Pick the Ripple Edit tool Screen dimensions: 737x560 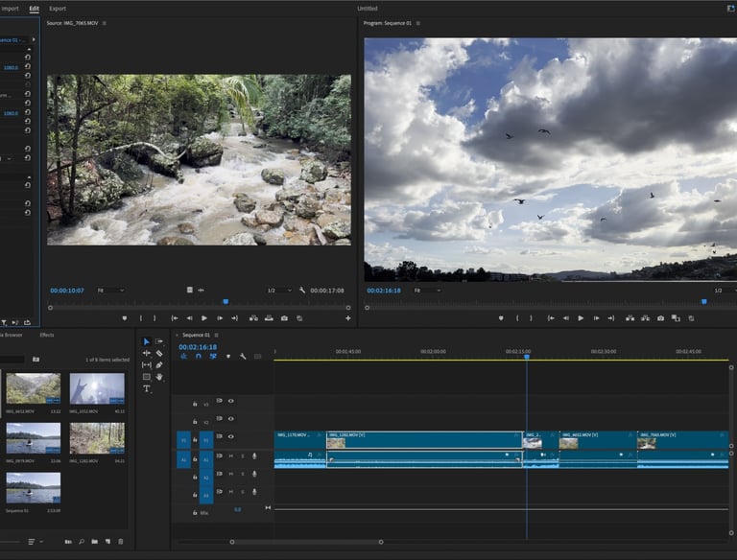pyautogui.click(x=147, y=353)
